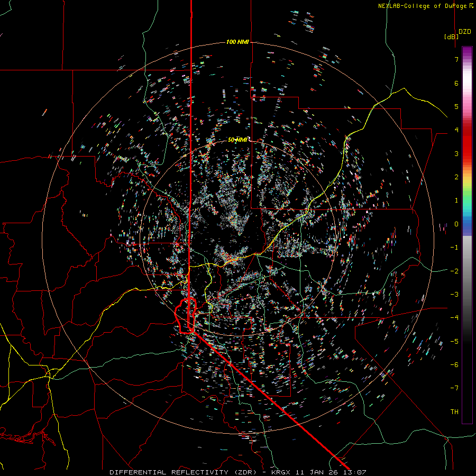The height and width of the screenshot is (476, 476).
Task: Click the -1 value on the color scale
Action: [x=454, y=248]
